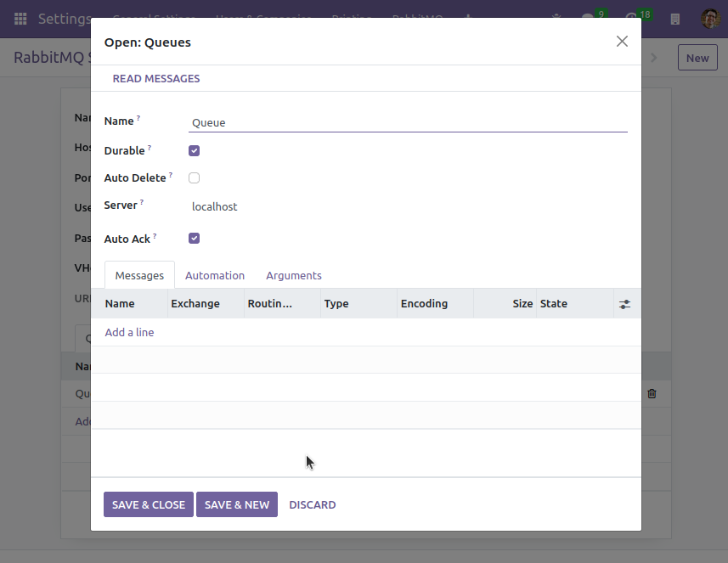728x563 pixels.
Task: Close the Open: Queues dialog
Action: pos(622,42)
